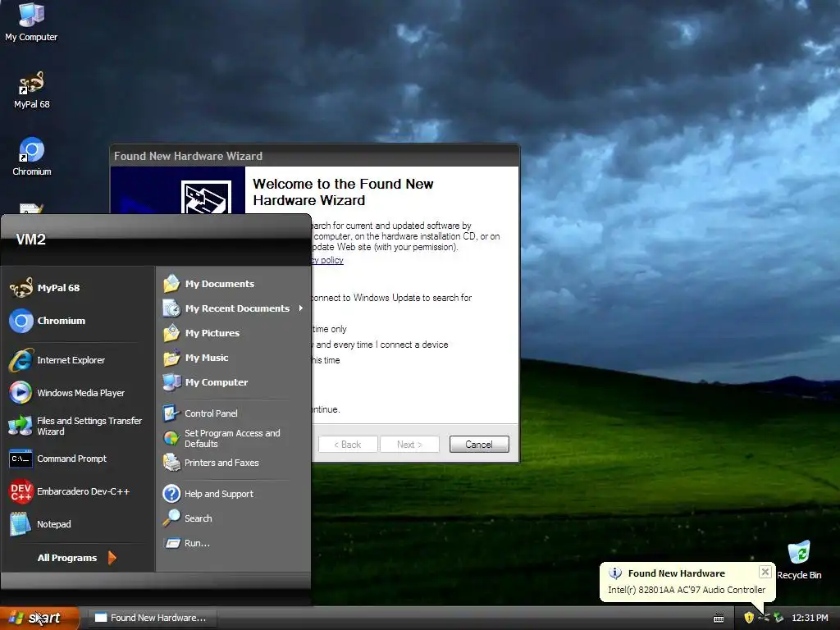This screenshot has height=630, width=840.
Task: Click on-screen keyboard tray icon
Action: click(x=719, y=619)
